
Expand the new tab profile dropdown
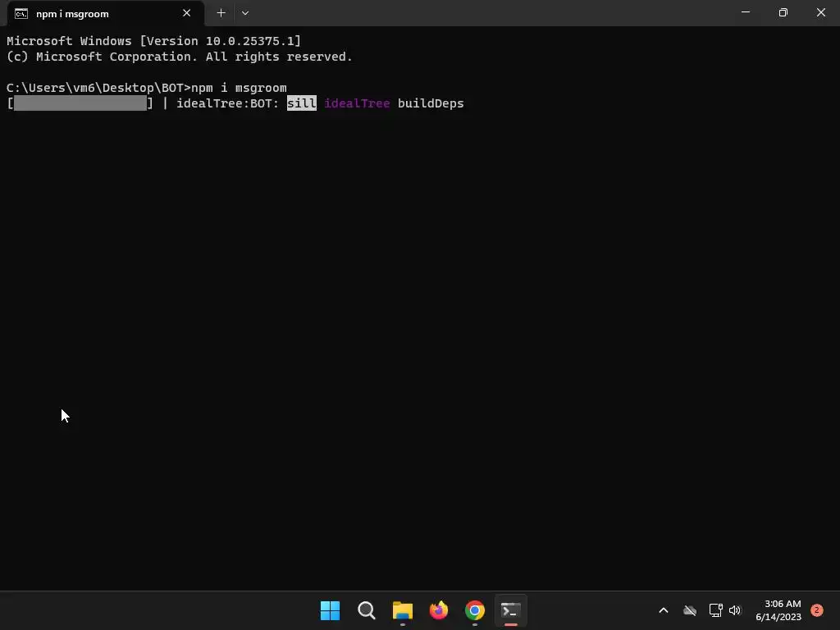(x=244, y=13)
